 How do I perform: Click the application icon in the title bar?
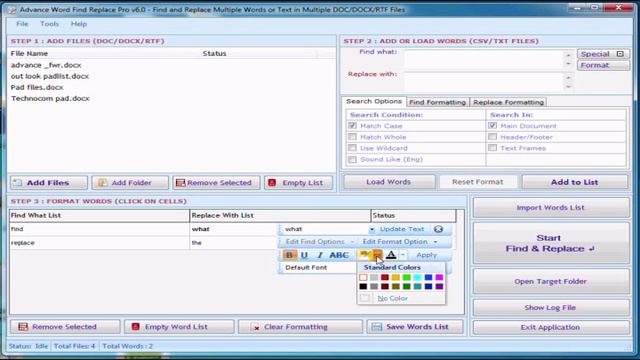coord(12,10)
